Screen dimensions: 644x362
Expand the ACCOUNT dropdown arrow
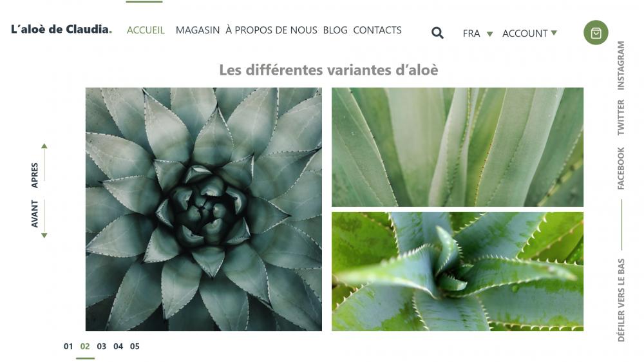pos(554,33)
